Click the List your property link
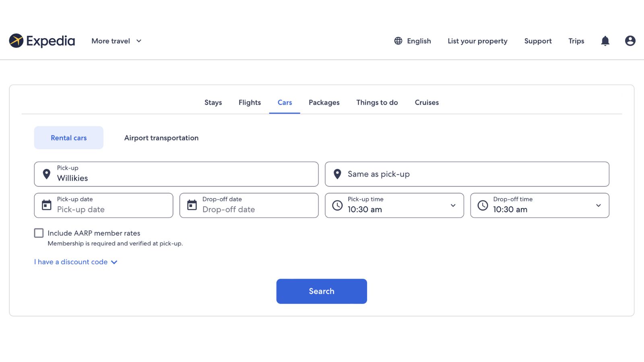 [477, 41]
